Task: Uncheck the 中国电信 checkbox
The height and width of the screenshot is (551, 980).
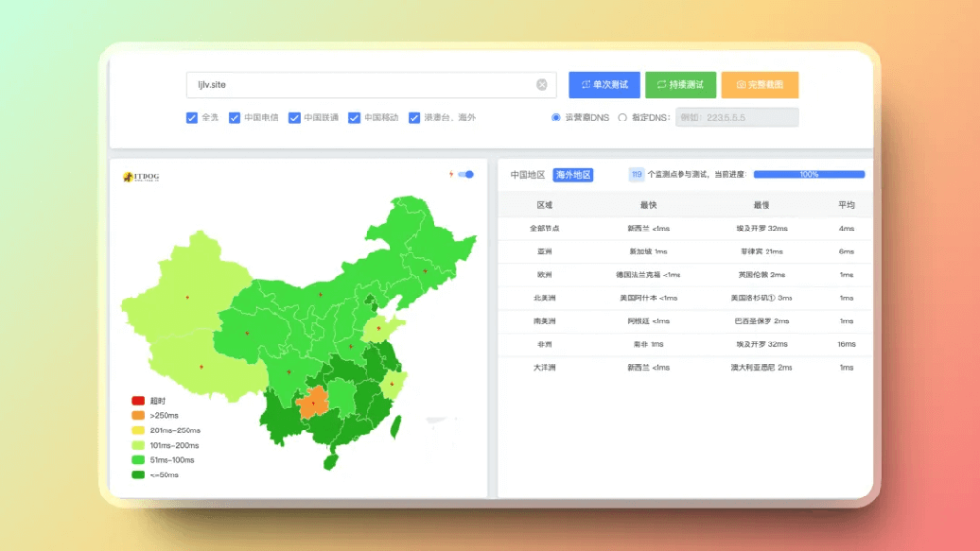Action: pos(234,118)
